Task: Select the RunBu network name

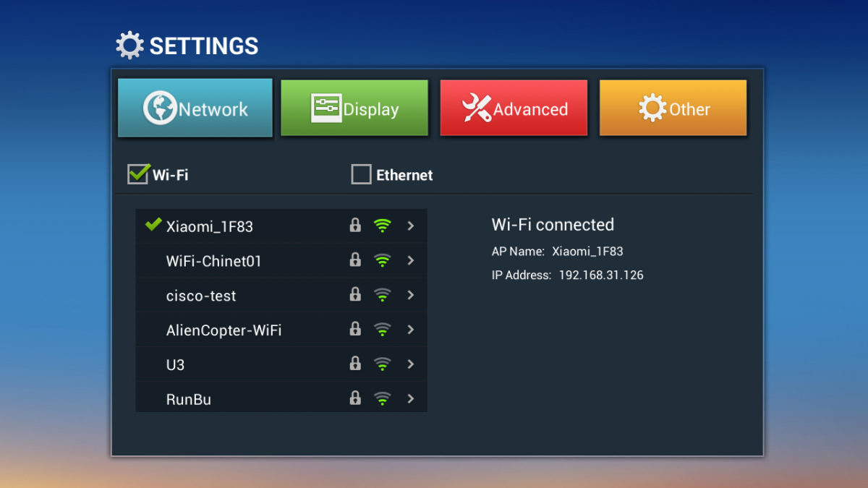Action: click(x=189, y=400)
